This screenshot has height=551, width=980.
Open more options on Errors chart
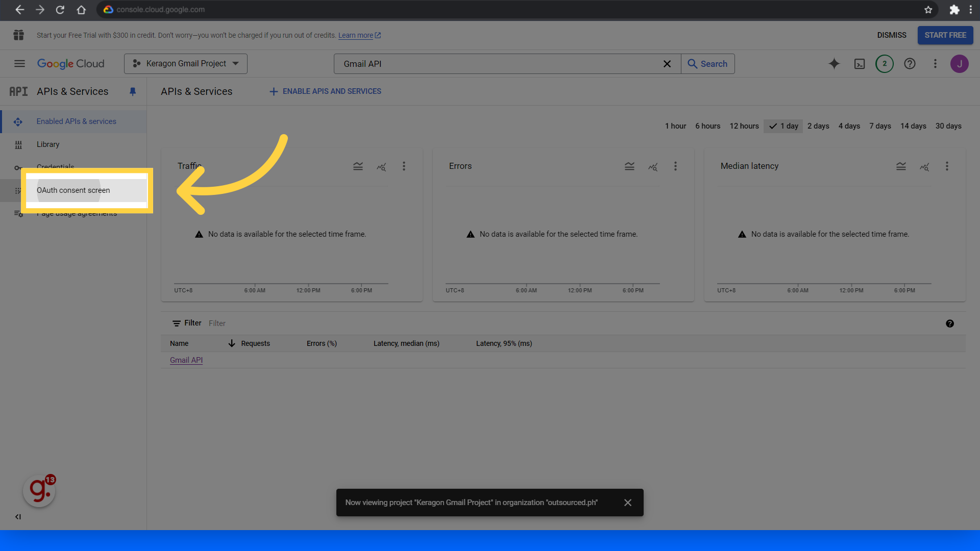click(x=675, y=166)
